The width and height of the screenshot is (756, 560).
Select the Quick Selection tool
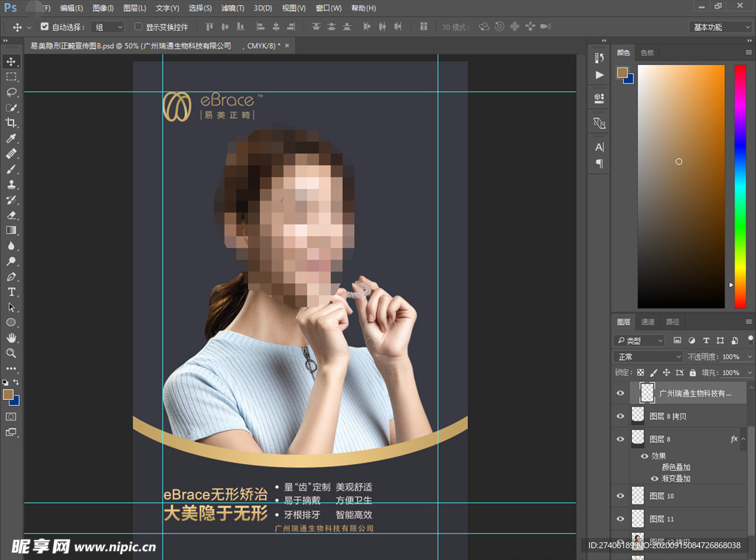click(x=11, y=108)
